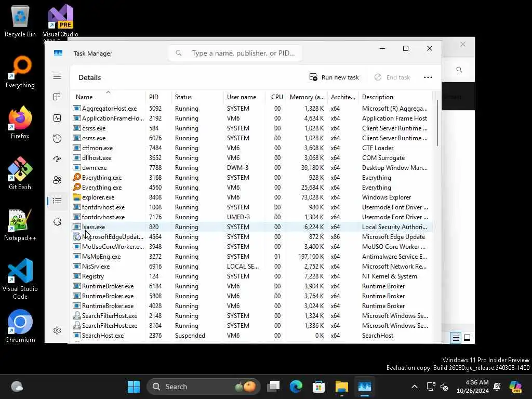Viewport: 532px width, 399px height.
Task: Click the details list vertical scrollbar thumb
Action: [x=437, y=123]
